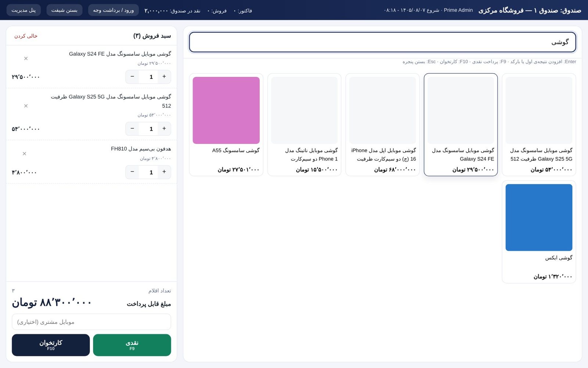Click بستن شیفت to close shift
The image size is (588, 368).
(x=64, y=10)
